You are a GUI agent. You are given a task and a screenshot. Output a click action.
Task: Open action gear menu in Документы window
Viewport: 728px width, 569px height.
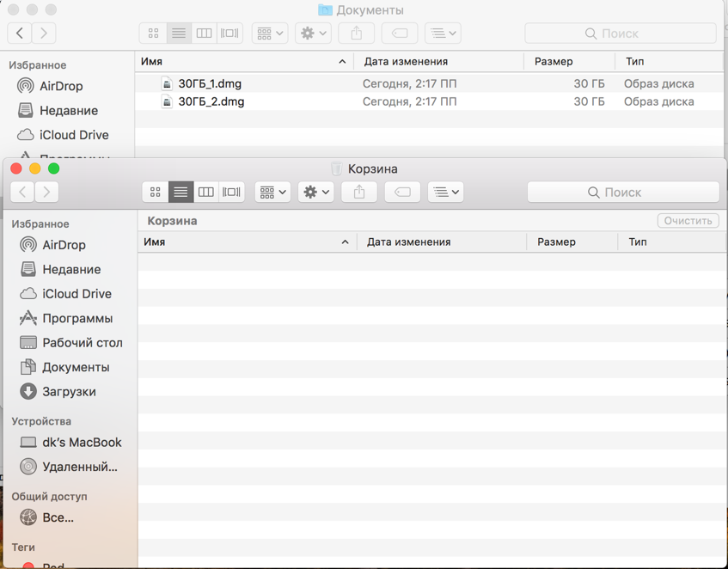pos(314,34)
